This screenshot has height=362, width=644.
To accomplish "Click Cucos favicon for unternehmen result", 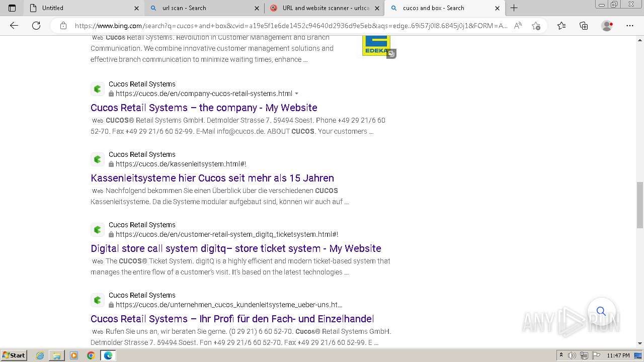I will 98,300.
